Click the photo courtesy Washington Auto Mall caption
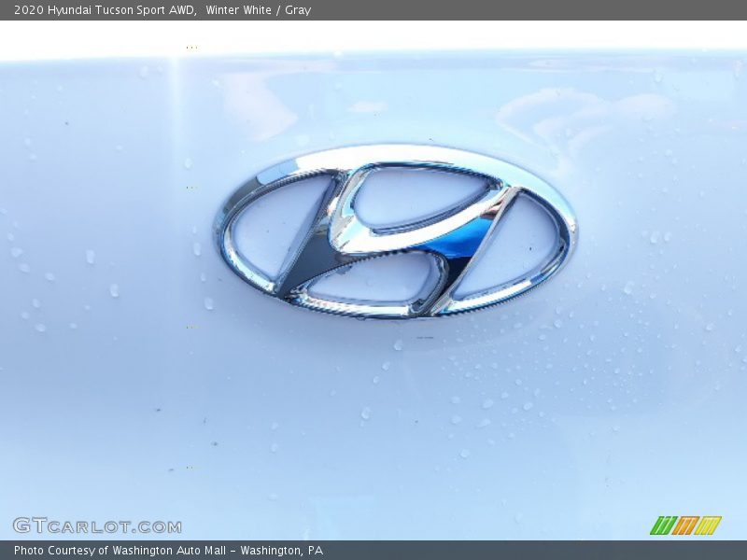This screenshot has height=560, width=747. pos(169,551)
